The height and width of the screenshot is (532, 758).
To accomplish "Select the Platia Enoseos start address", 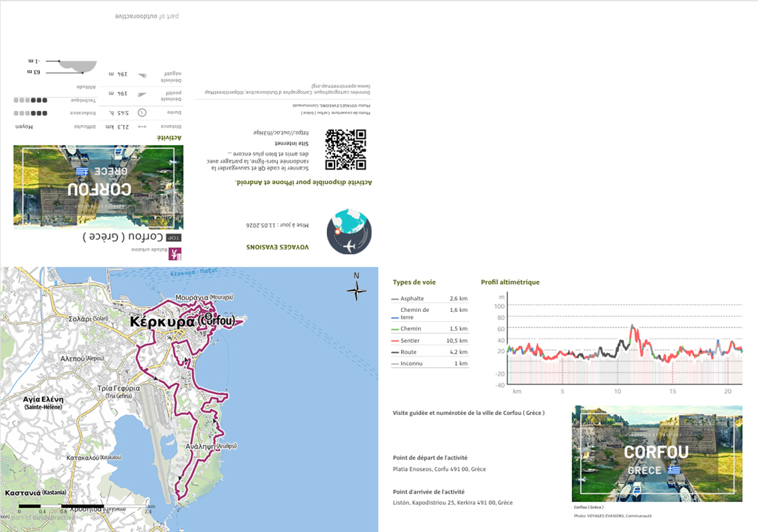I will [440, 469].
